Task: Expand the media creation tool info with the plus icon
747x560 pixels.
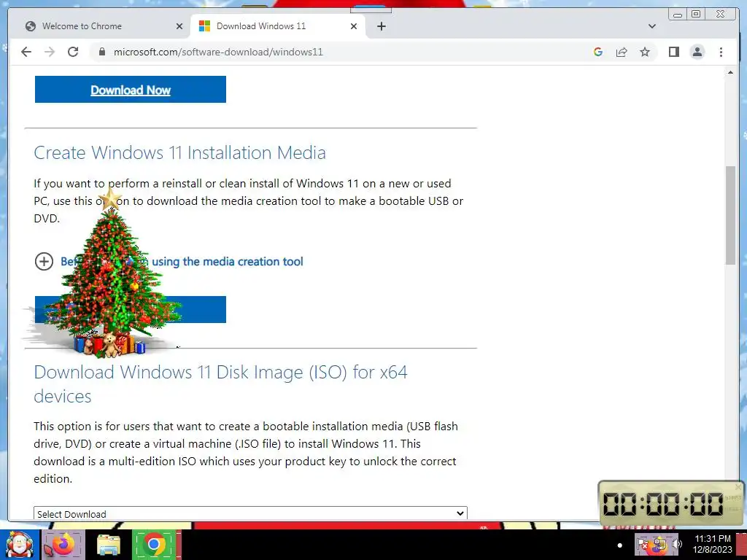Action: pyautogui.click(x=44, y=261)
